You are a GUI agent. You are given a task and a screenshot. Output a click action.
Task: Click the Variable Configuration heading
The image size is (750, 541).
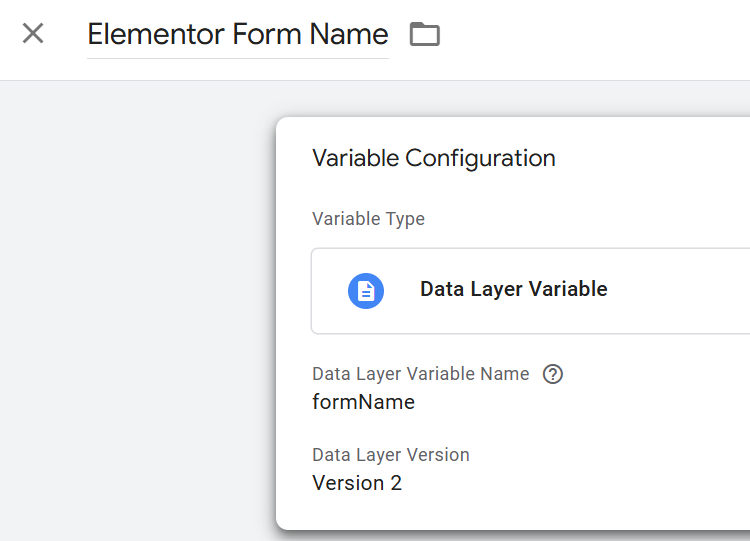[x=434, y=158]
